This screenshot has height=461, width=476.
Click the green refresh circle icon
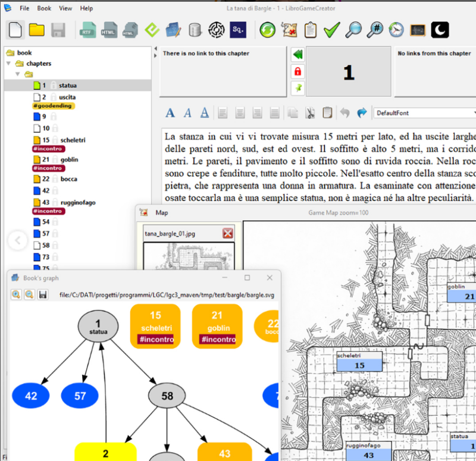267,30
